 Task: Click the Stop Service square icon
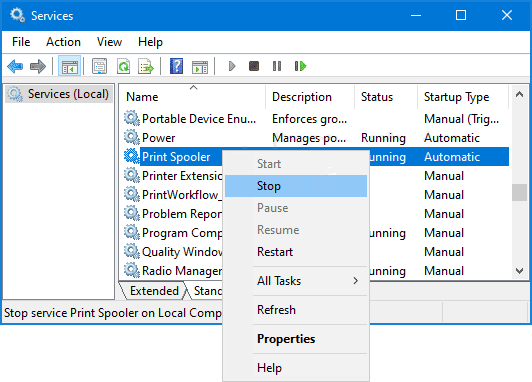click(x=254, y=66)
